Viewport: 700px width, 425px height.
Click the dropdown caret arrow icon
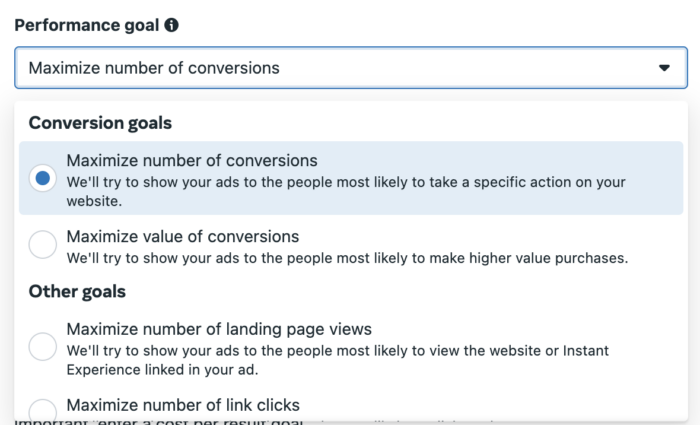click(x=664, y=68)
